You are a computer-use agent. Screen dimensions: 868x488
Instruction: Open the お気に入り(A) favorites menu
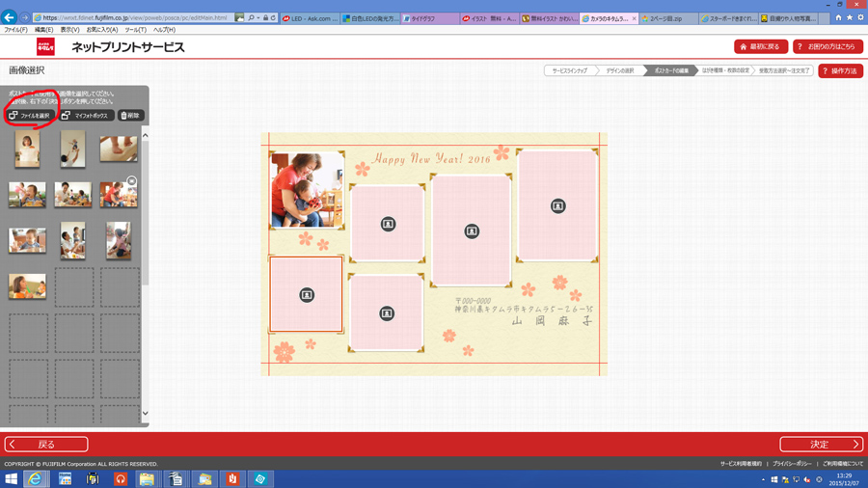point(102,30)
